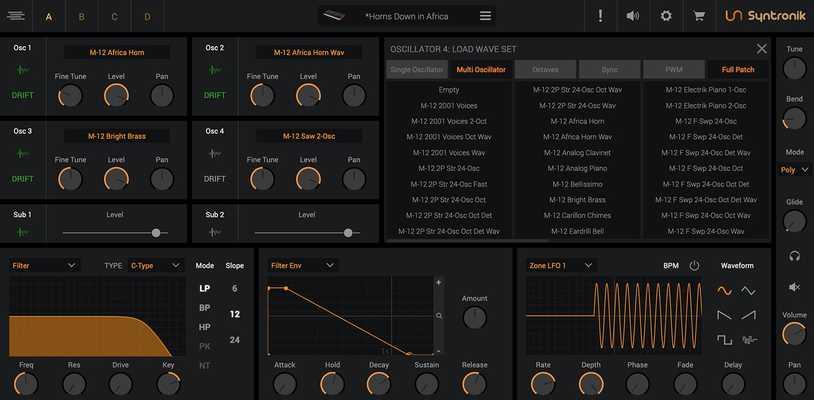Image resolution: width=814 pixels, height=400 pixels.
Task: Toggle Osc 4 waveform power icon
Action: pos(214,154)
